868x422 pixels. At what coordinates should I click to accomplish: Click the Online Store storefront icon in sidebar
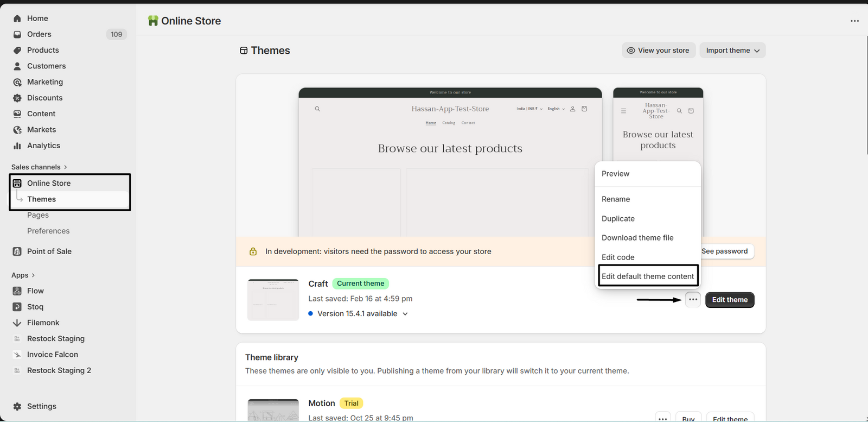pos(17,183)
